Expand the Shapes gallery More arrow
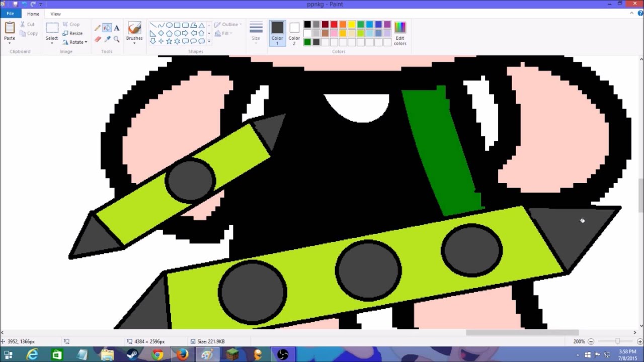This screenshot has width=644, height=362. pos(209,41)
